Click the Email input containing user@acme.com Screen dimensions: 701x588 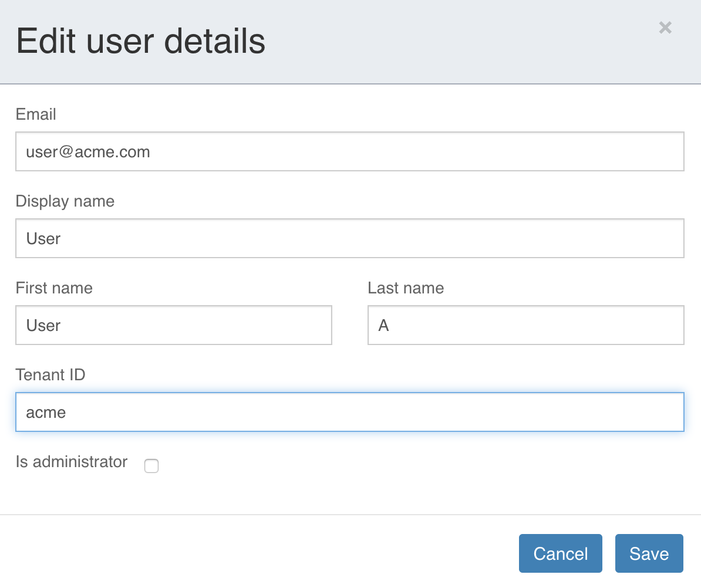(349, 151)
